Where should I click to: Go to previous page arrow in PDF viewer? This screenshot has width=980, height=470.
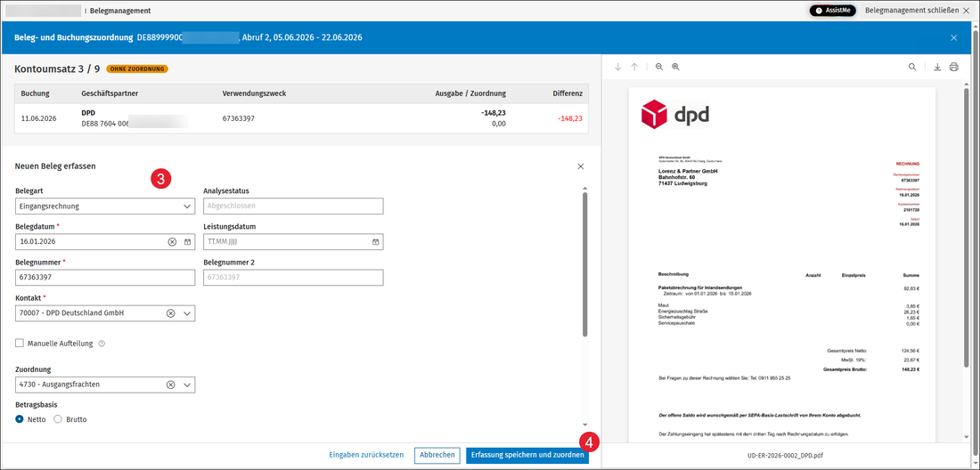click(634, 67)
